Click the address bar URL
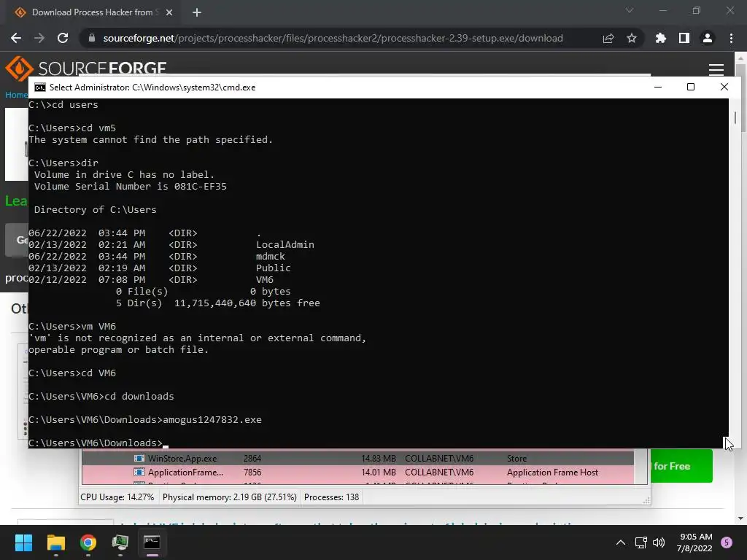 tap(333, 38)
